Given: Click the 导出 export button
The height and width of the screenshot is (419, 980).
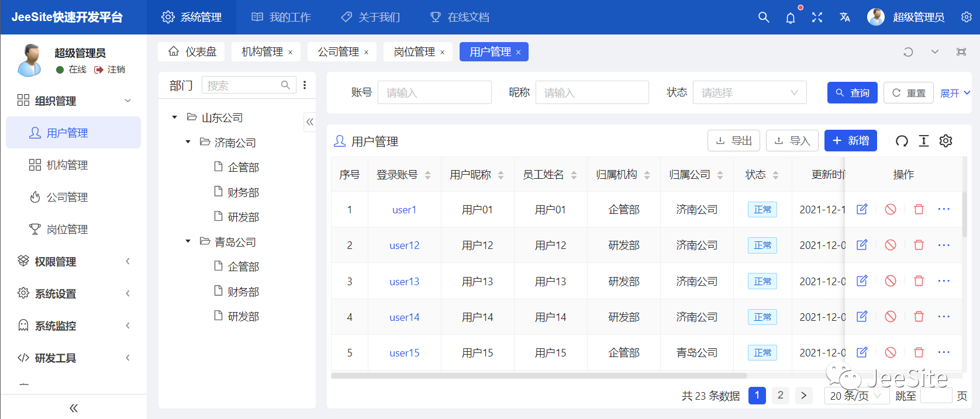Looking at the screenshot, I should tap(734, 140).
